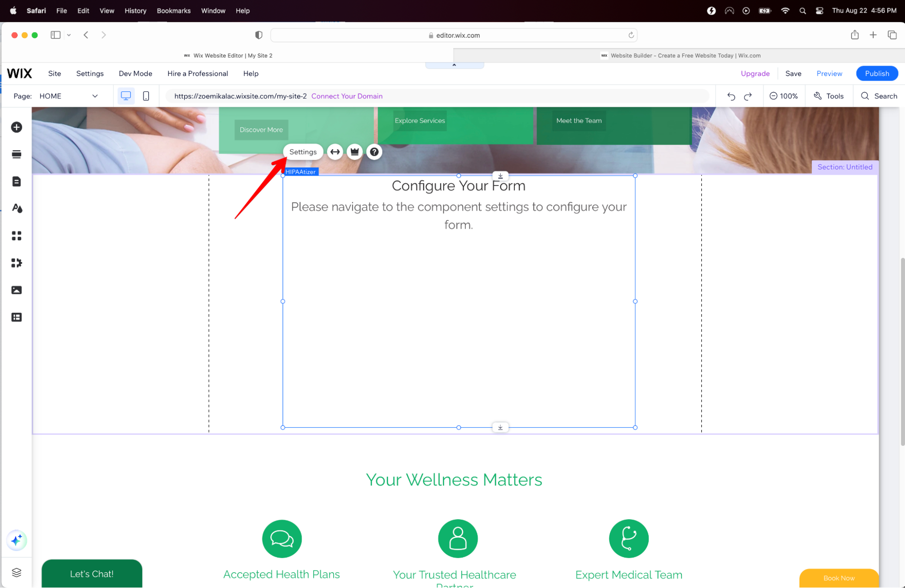Collapse the top bar arrow handle
Image resolution: width=905 pixels, height=588 pixels.
[x=454, y=65]
